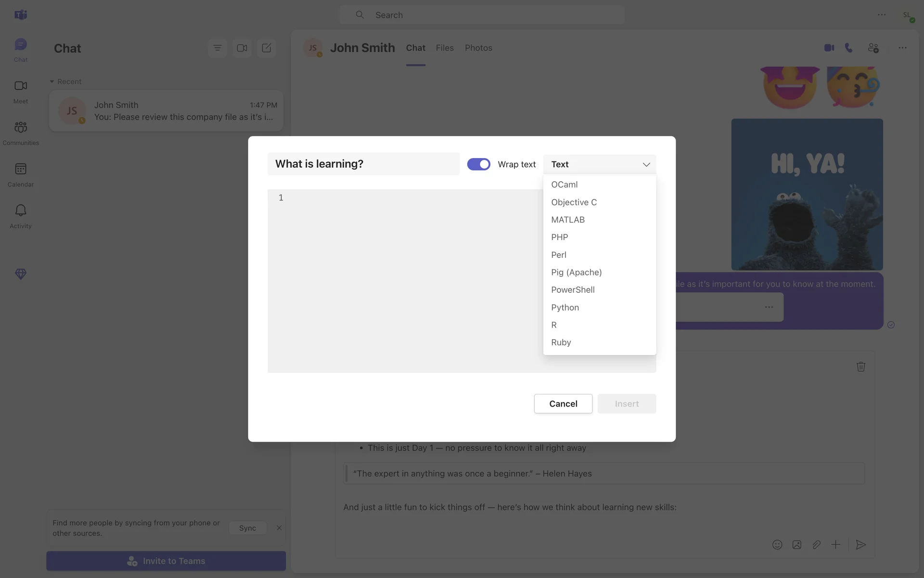Start an audio call with the phone icon

(849, 48)
